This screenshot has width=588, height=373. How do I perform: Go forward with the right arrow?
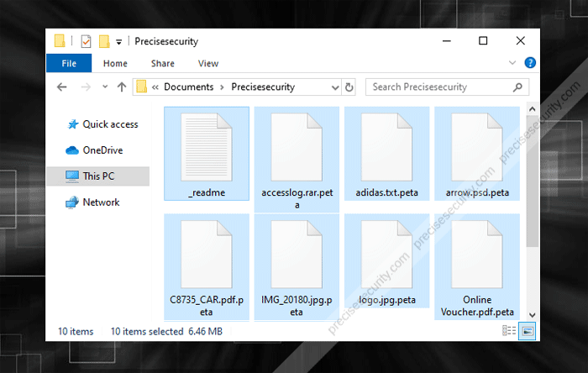coord(86,87)
